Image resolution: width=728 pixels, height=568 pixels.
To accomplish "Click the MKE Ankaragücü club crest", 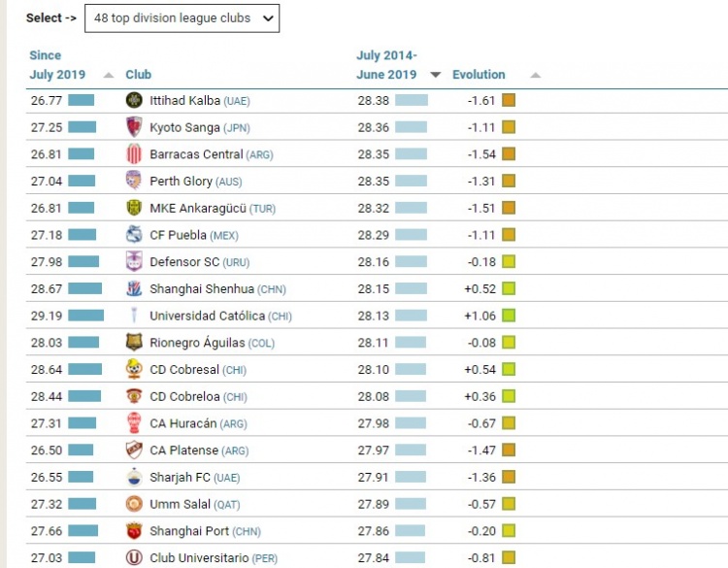I will click(x=134, y=208).
